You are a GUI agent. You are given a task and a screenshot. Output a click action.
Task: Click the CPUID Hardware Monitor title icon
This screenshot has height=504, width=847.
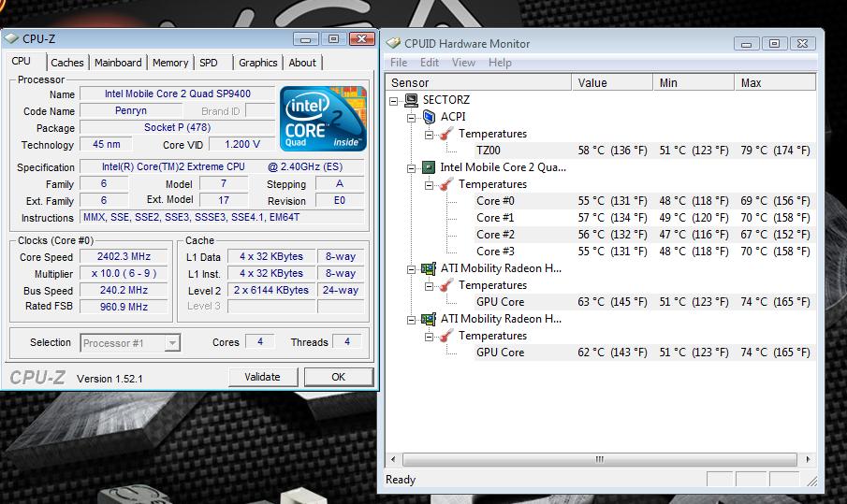(x=394, y=43)
